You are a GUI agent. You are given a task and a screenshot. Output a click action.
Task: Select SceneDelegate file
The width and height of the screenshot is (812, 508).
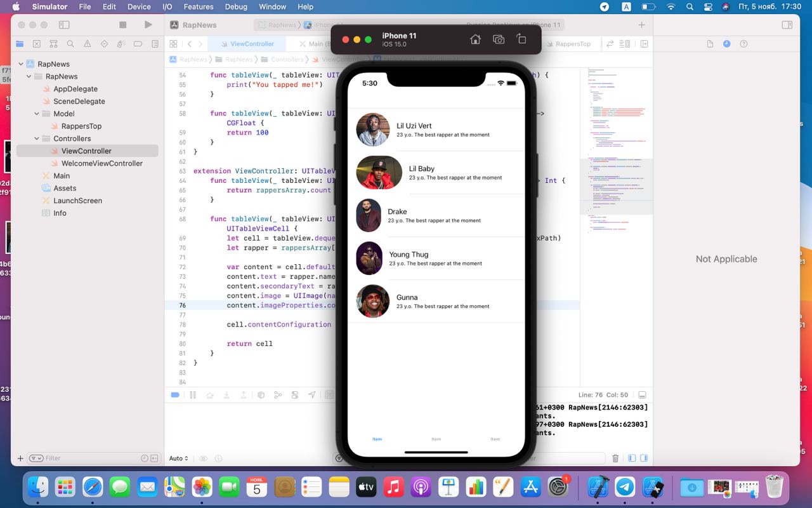pos(79,101)
